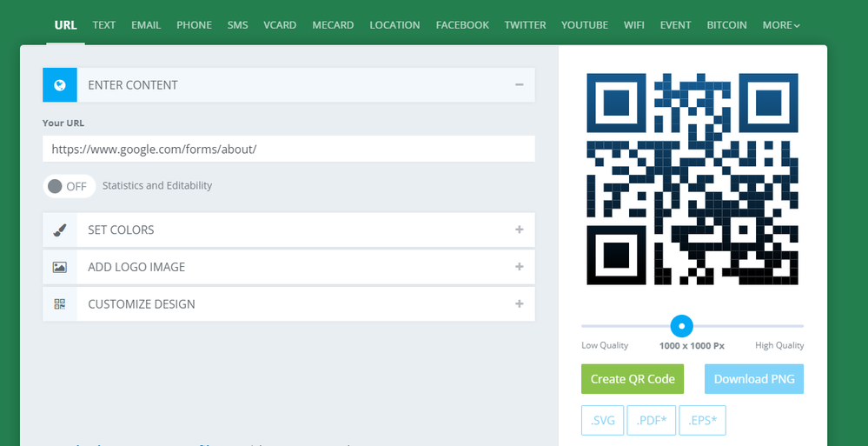Click the QR icon for Customize Design
Screen dimensions: 868x446
pyautogui.click(x=60, y=304)
